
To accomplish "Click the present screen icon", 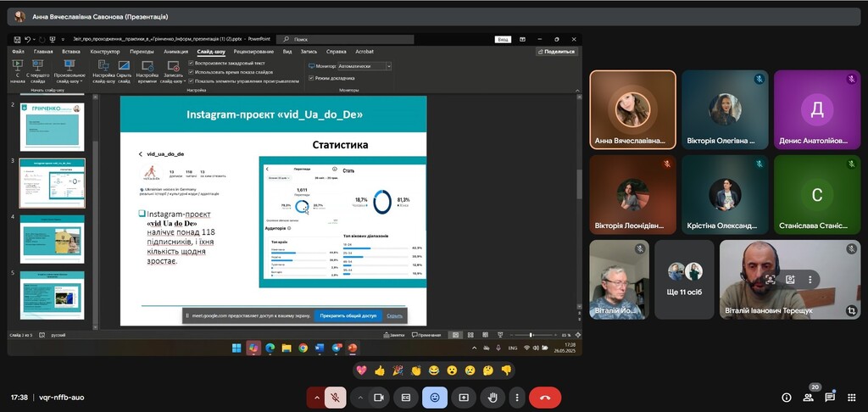I will 464,397.
